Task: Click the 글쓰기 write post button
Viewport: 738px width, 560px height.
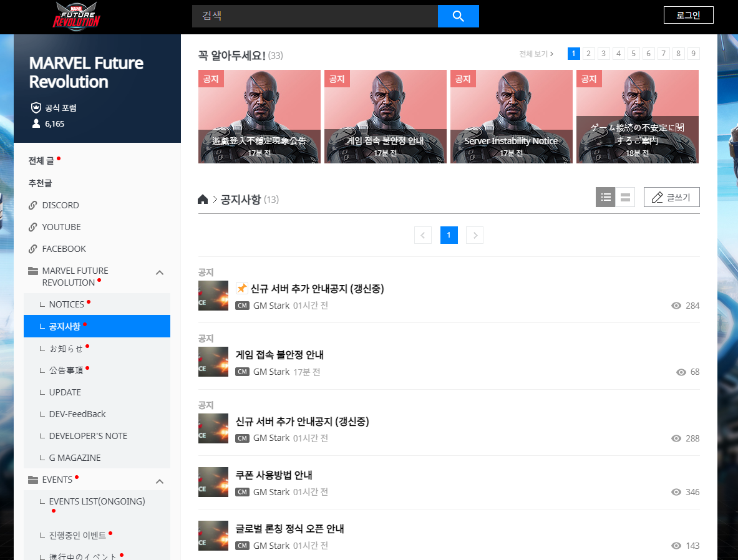Action: click(x=672, y=197)
